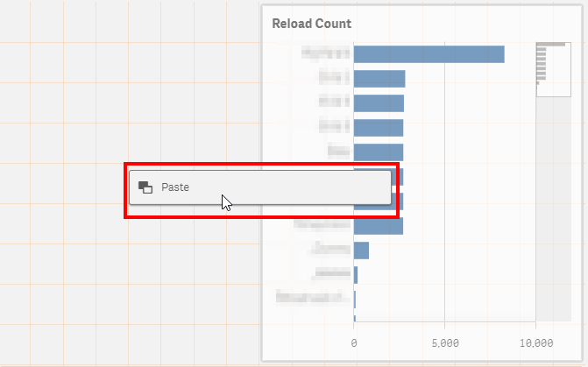Click the blurred label of the second bar
This screenshot has width=588, height=367.
pyautogui.click(x=334, y=78)
